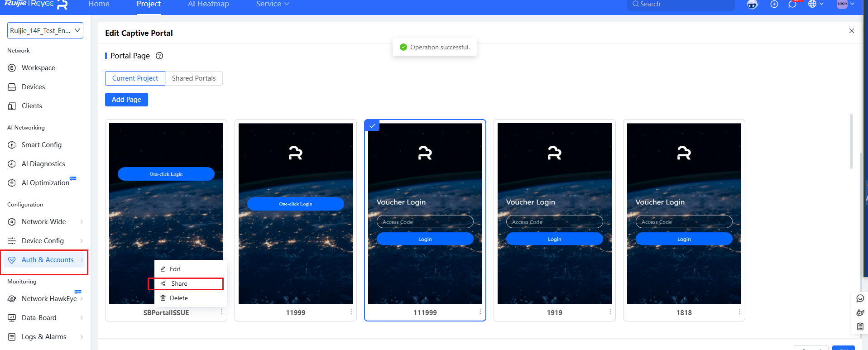The image size is (868, 350).
Task: Expand the Device Config chevron
Action: [82, 241]
